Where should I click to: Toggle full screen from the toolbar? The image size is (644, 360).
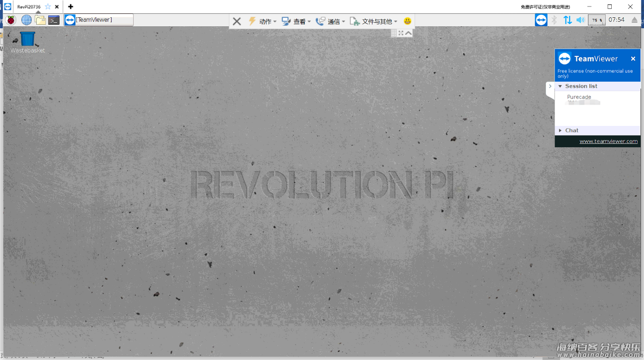(x=401, y=33)
